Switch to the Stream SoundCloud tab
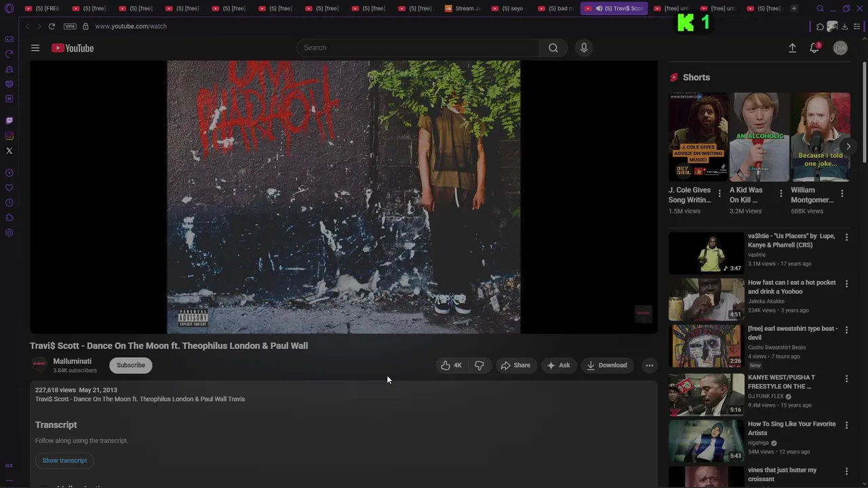Image resolution: width=868 pixels, height=488 pixels. click(463, 9)
